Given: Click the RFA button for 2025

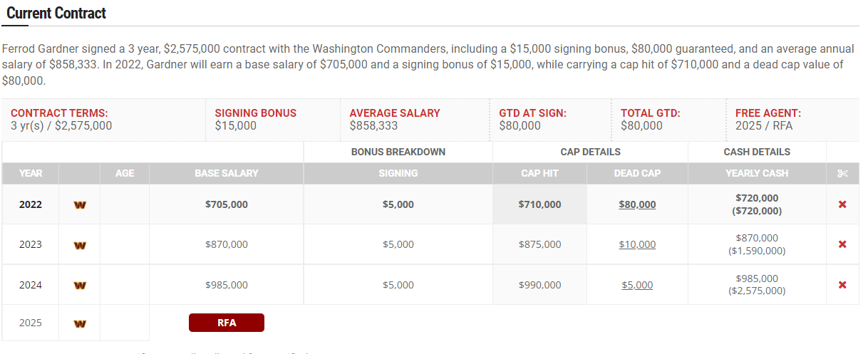Looking at the screenshot, I should tap(227, 323).
